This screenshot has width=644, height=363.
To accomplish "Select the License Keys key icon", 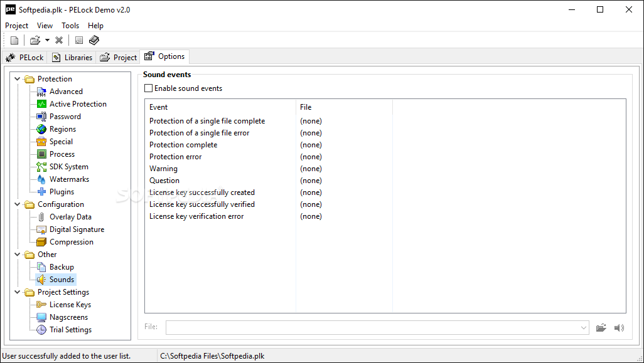I will [41, 305].
